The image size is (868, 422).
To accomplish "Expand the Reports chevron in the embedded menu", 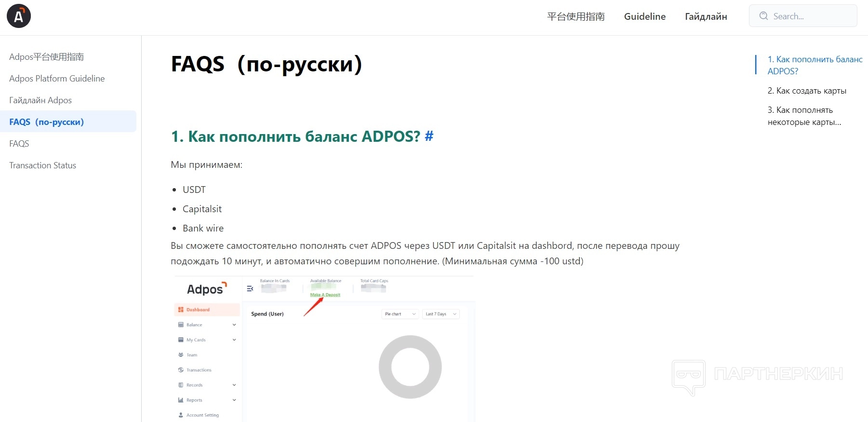I will pos(234,400).
